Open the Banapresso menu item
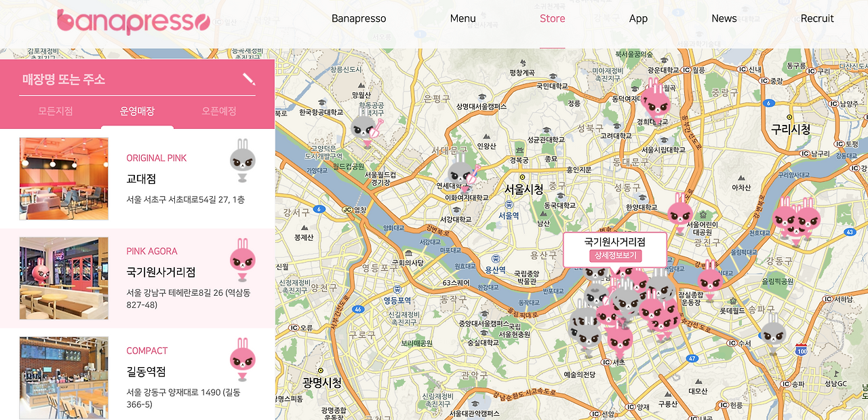 [x=359, y=18]
